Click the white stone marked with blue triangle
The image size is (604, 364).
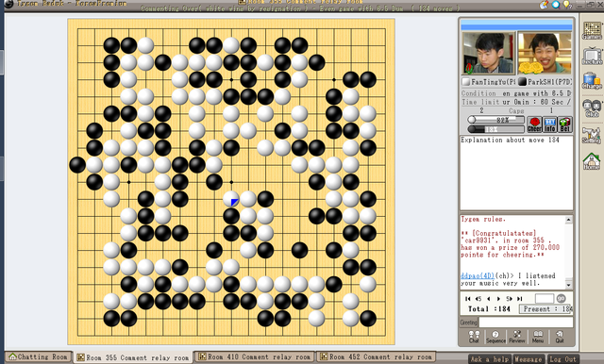231,199
